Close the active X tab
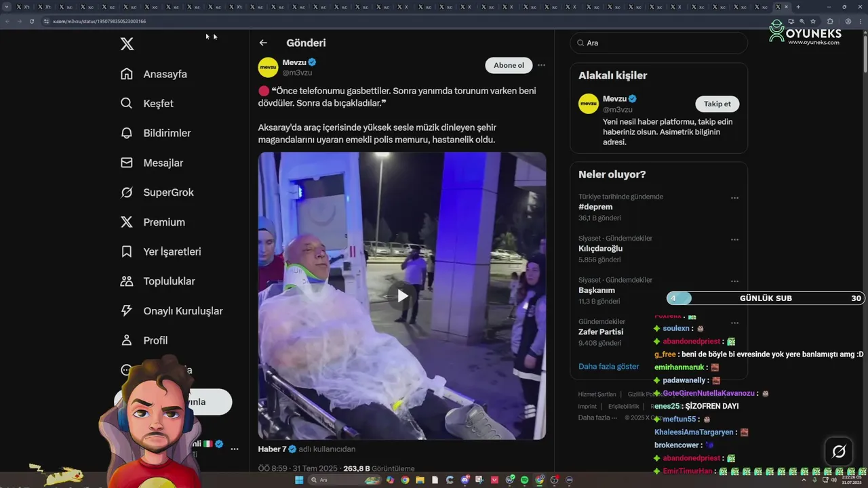 point(786,7)
